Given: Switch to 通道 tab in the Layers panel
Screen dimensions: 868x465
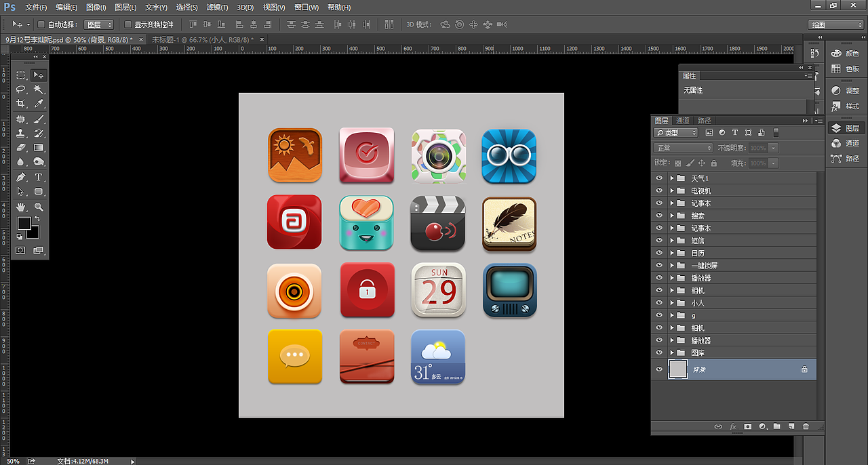Looking at the screenshot, I should 682,121.
